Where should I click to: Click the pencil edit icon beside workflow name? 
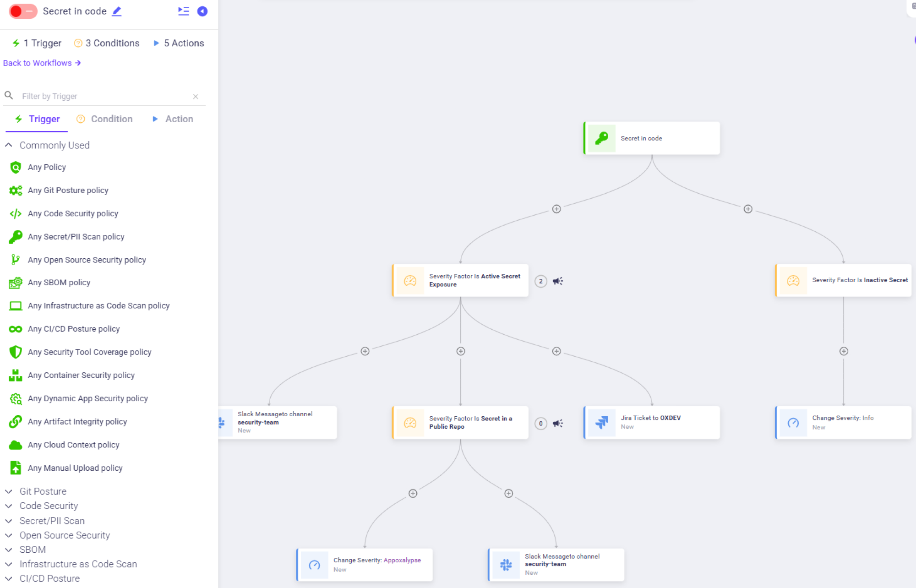pyautogui.click(x=117, y=11)
